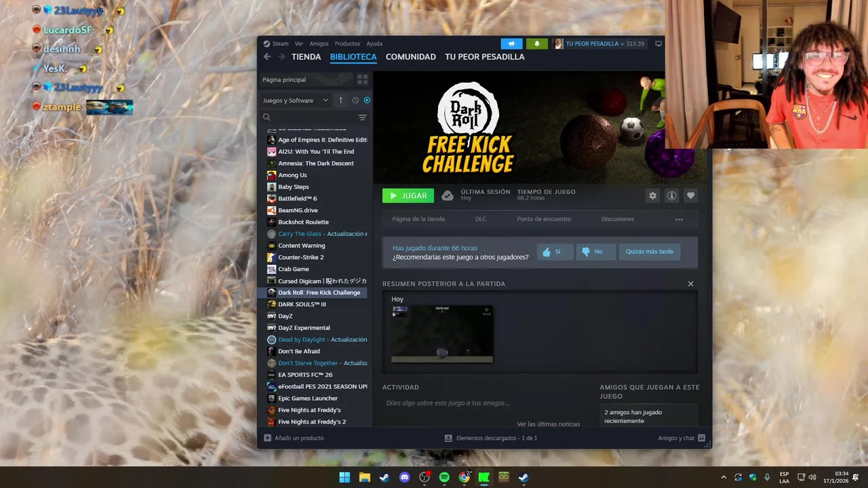
Task: Click the library search magnifier icon
Action: point(267,117)
